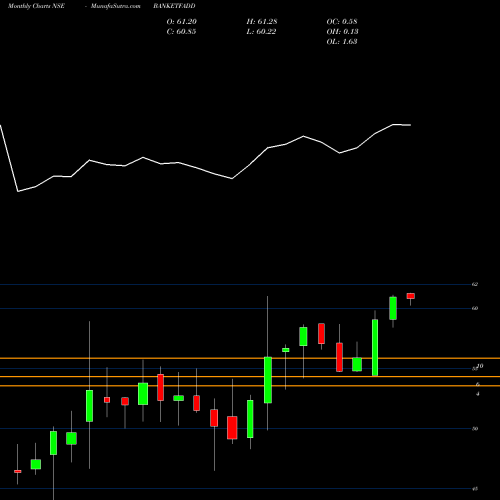Click the close value 'C: 60.85'
500x500 pixels.
(181, 32)
